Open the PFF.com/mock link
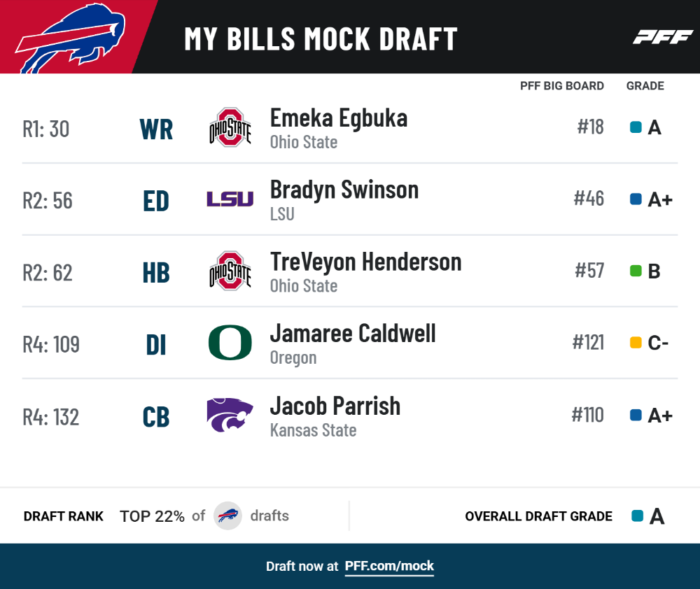Screen dimensions: 700x589 pyautogui.click(x=389, y=566)
